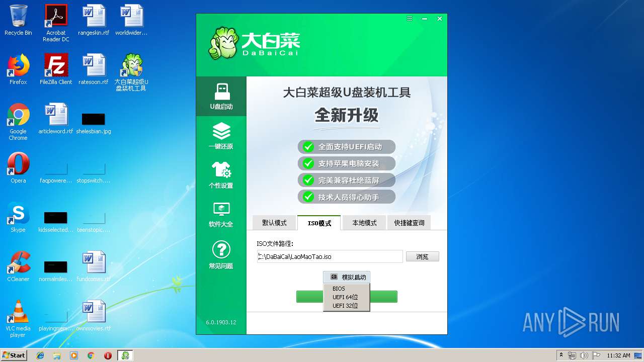Open the network tray icon

coord(573,355)
